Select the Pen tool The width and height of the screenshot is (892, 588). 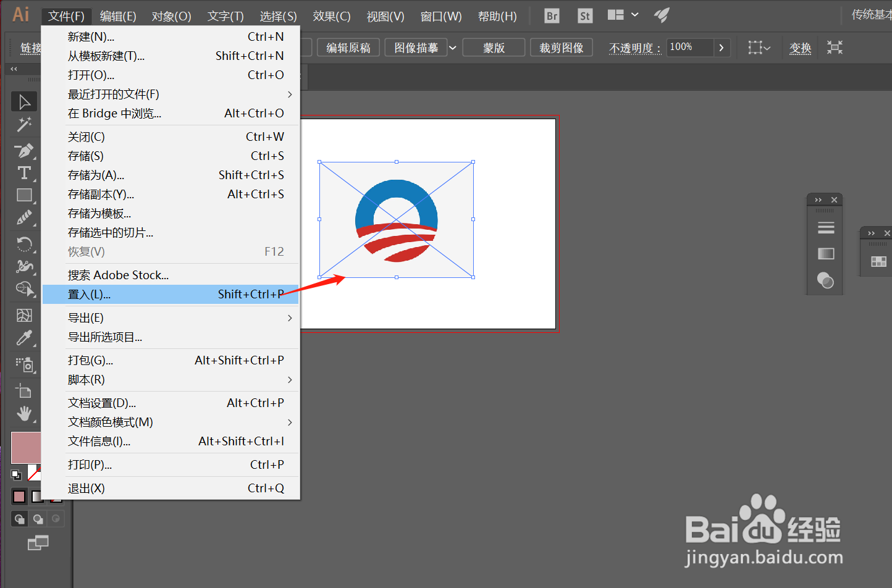click(x=24, y=150)
